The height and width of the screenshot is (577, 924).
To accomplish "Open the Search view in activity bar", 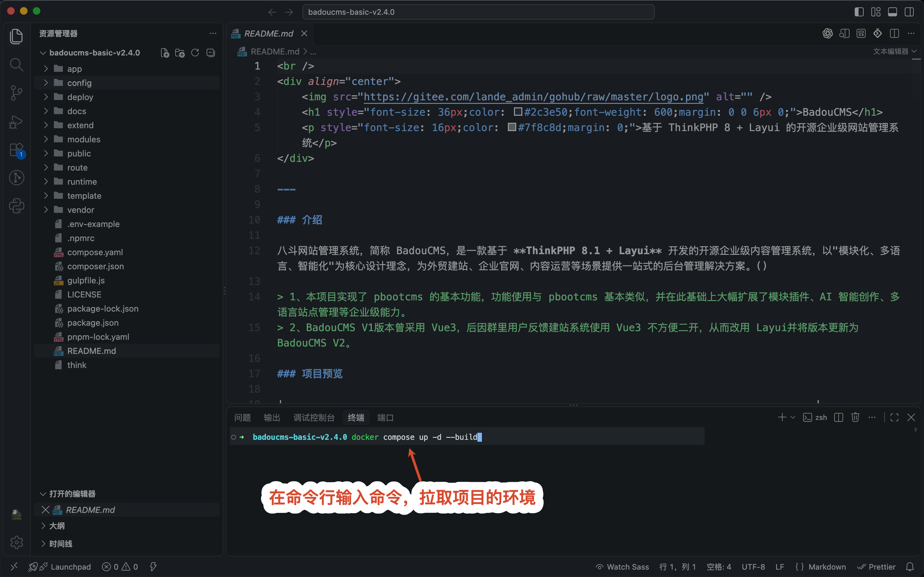I will coord(16,64).
